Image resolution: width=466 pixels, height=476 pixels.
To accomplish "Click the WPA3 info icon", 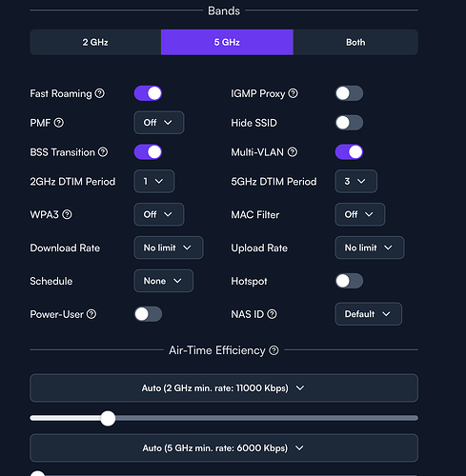I will [x=67, y=214].
